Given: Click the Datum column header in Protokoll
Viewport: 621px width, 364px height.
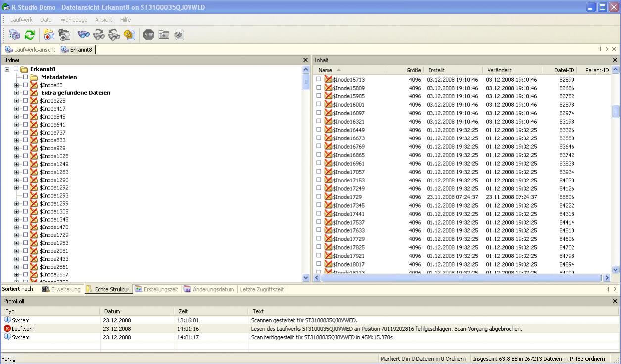Looking at the screenshot, I should click(138, 311).
